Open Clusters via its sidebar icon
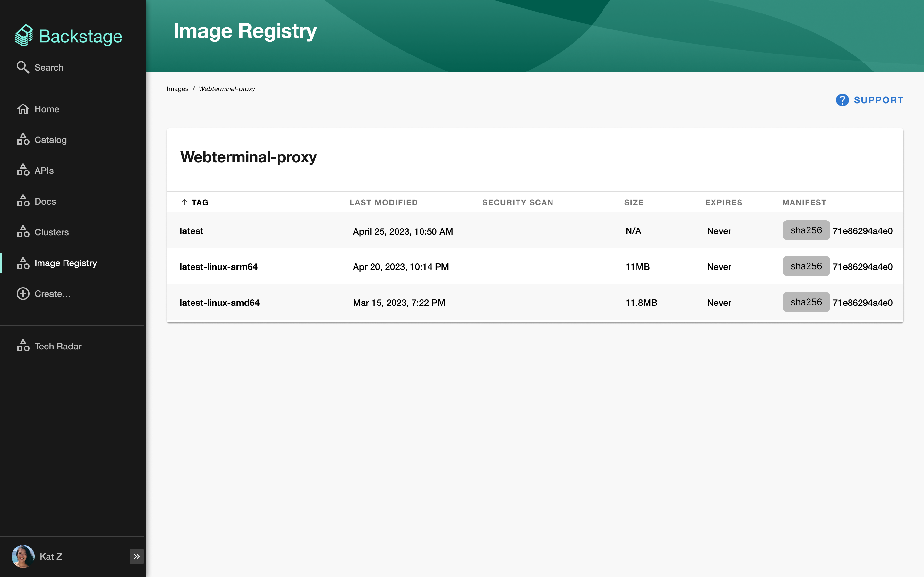Image resolution: width=924 pixels, height=577 pixels. tap(23, 232)
